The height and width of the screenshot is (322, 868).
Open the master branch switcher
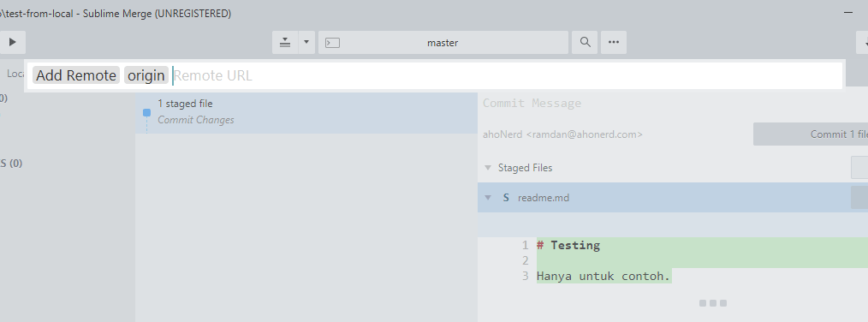coord(443,43)
